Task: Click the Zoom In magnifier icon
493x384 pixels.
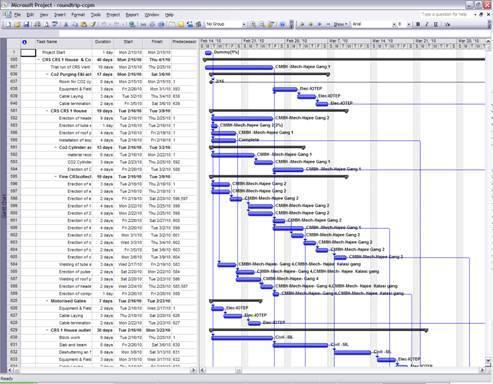Action: pos(253,24)
